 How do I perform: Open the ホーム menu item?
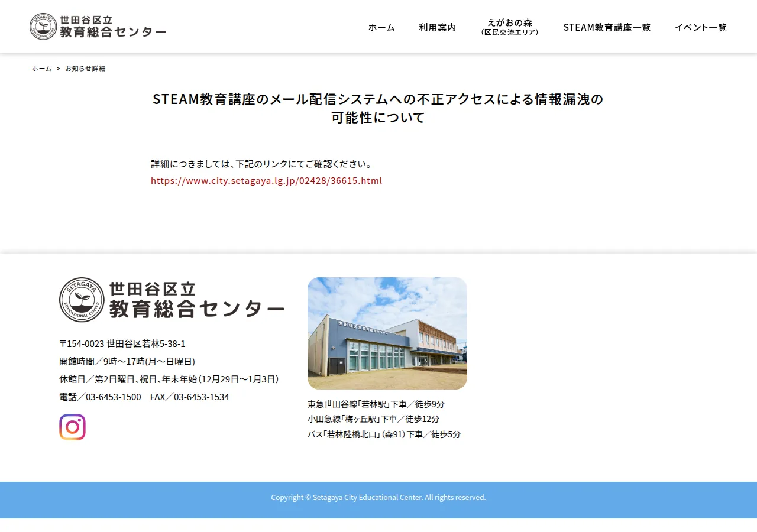381,27
